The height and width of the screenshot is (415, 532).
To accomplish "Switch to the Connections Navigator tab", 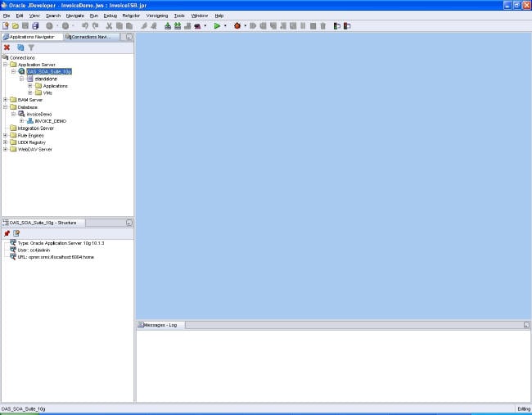I will coord(92,37).
